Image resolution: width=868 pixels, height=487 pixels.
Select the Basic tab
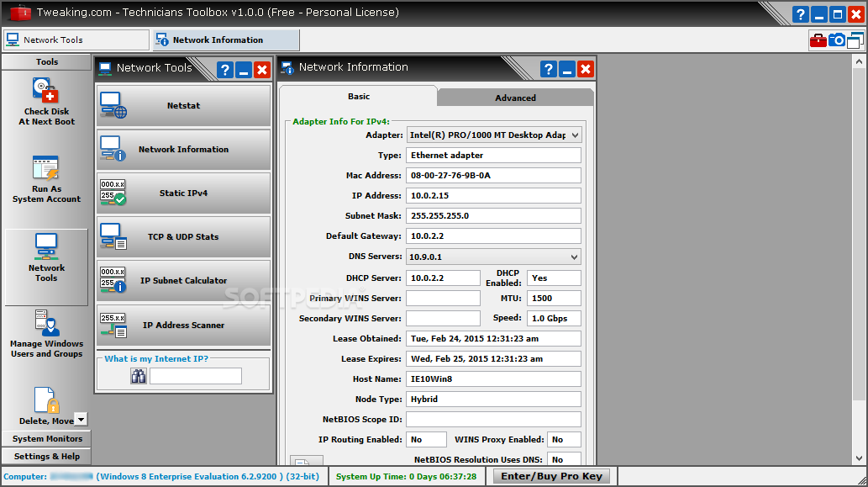[359, 97]
